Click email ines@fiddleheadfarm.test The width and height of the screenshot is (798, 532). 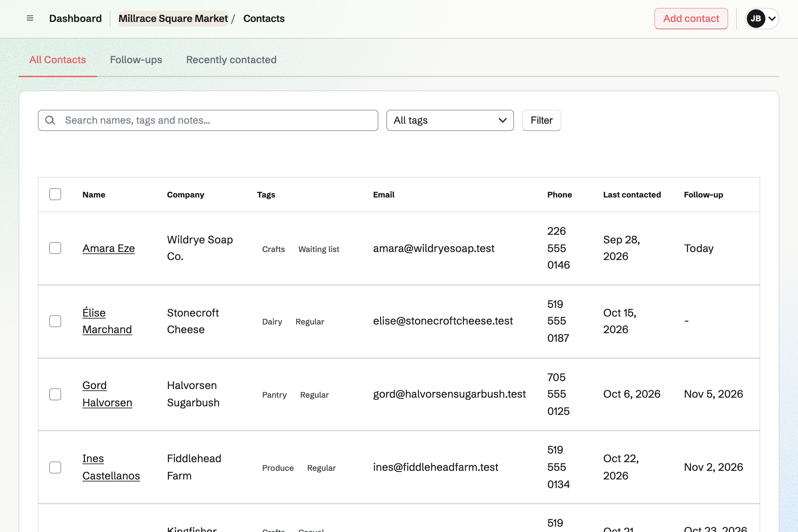pos(436,467)
